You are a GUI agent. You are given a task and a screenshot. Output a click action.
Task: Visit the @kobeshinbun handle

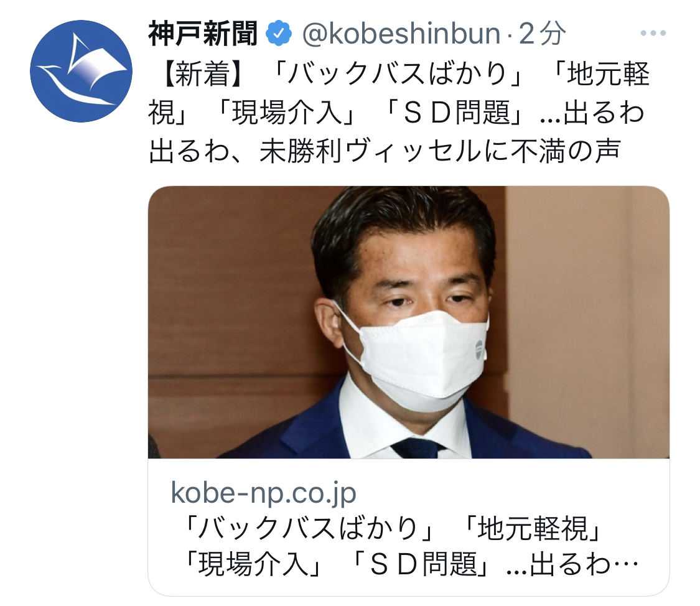401,34
